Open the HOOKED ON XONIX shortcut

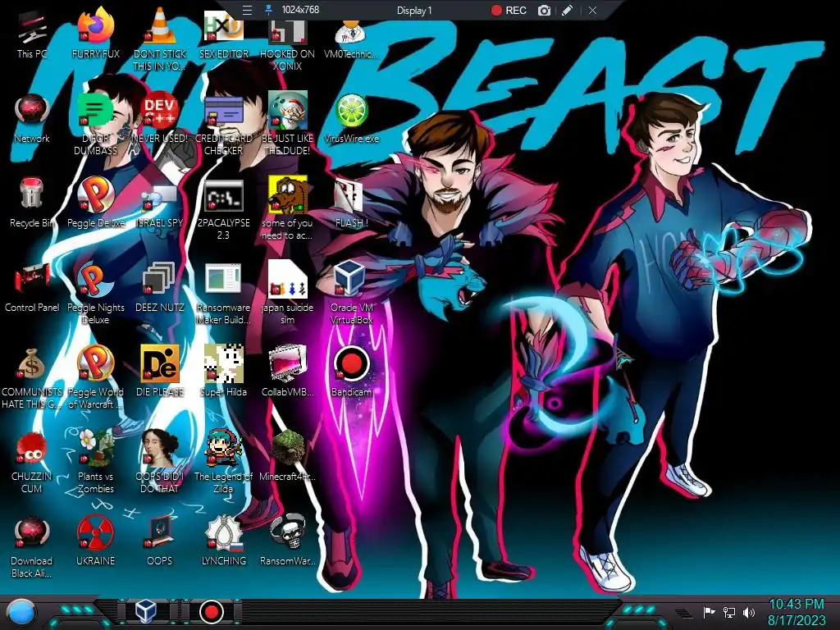pyautogui.click(x=287, y=43)
